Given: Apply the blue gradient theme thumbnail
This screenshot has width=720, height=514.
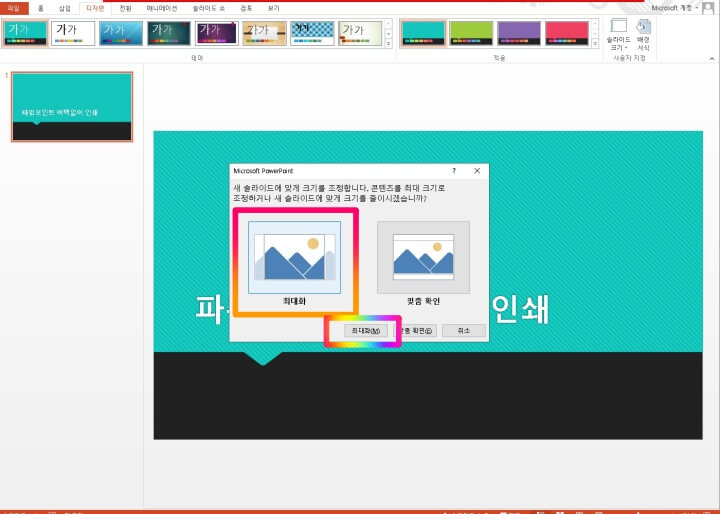Looking at the screenshot, I should (121, 34).
